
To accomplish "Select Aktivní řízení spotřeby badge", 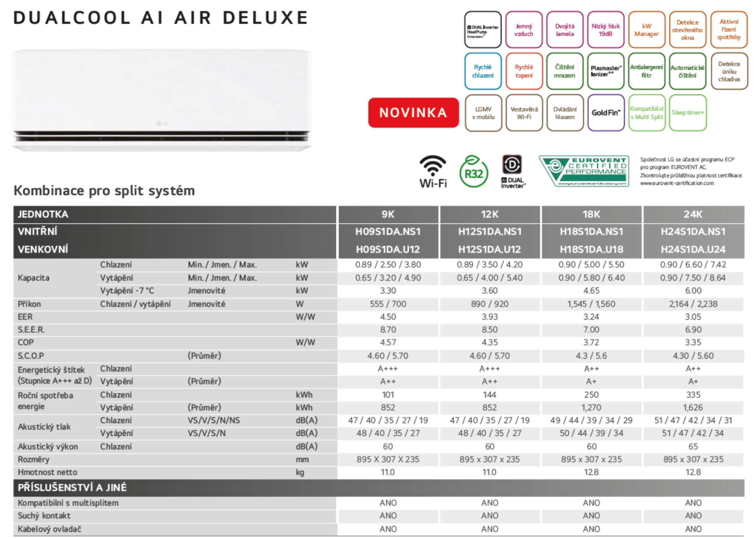I will pos(729,30).
